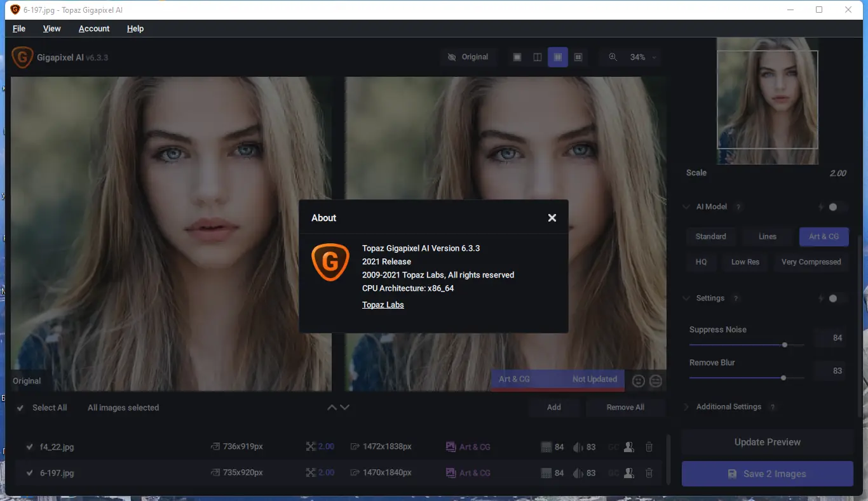Delete f4_22.jpg using its trash icon
The width and height of the screenshot is (868, 501).
649,447
